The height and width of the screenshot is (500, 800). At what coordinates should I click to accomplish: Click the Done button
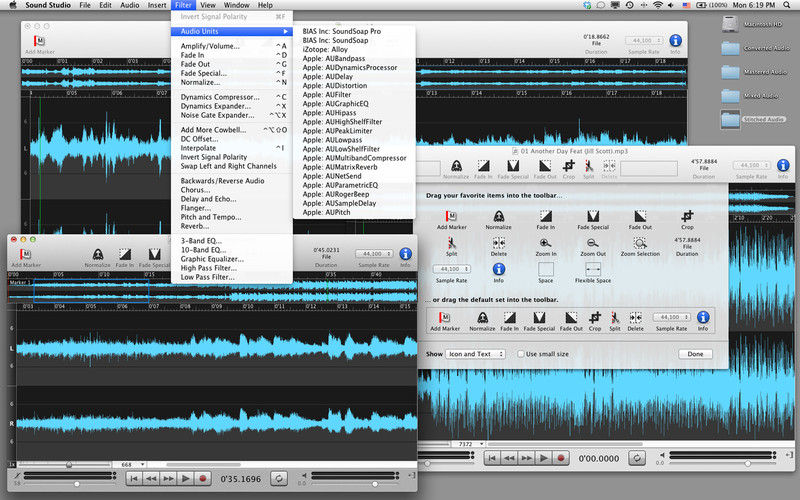695,354
